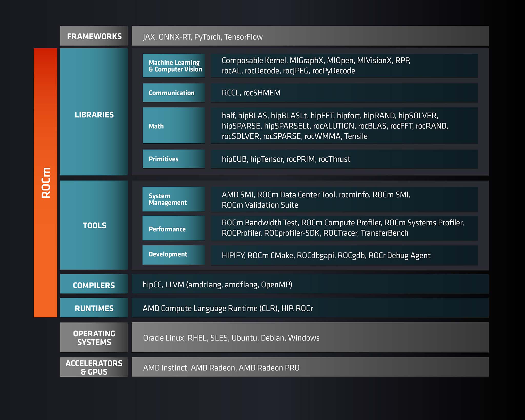This screenshot has width=525, height=420.
Task: Click the "System Management" label
Action: pos(174,199)
